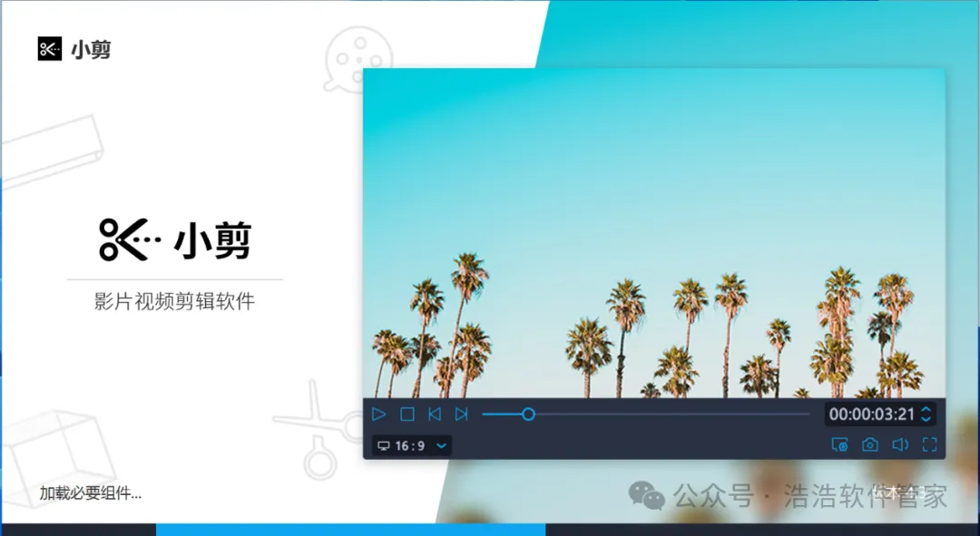The image size is (980, 536).
Task: Click the small 小剪 scissors logo
Action: (x=50, y=49)
